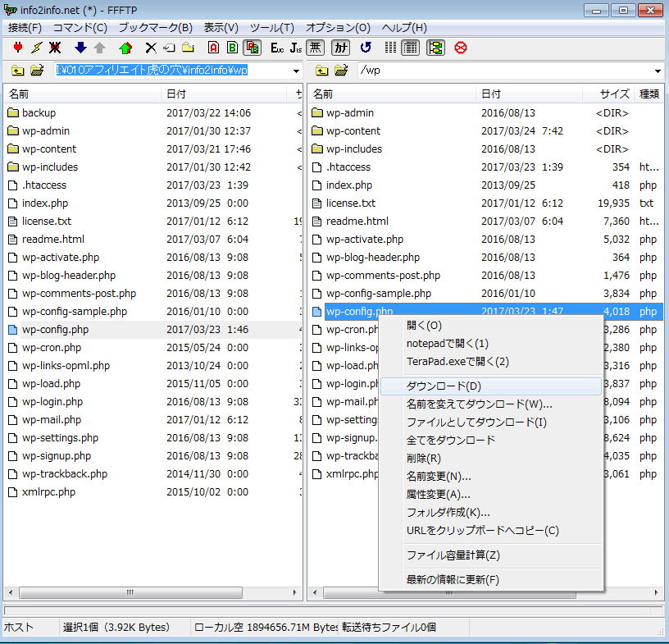Click the Quick Connect lightning icon
This screenshot has height=644, width=669.
coord(37,48)
